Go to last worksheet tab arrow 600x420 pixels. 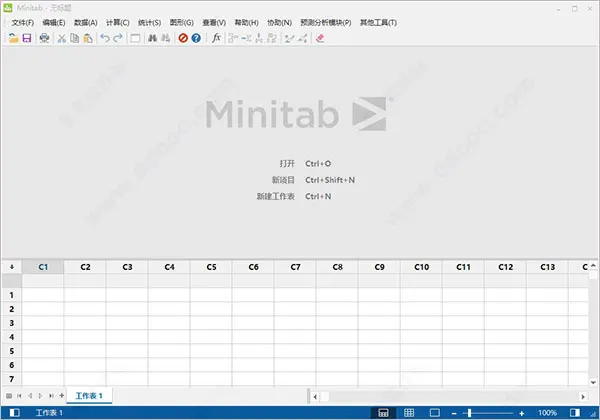[x=51, y=396]
